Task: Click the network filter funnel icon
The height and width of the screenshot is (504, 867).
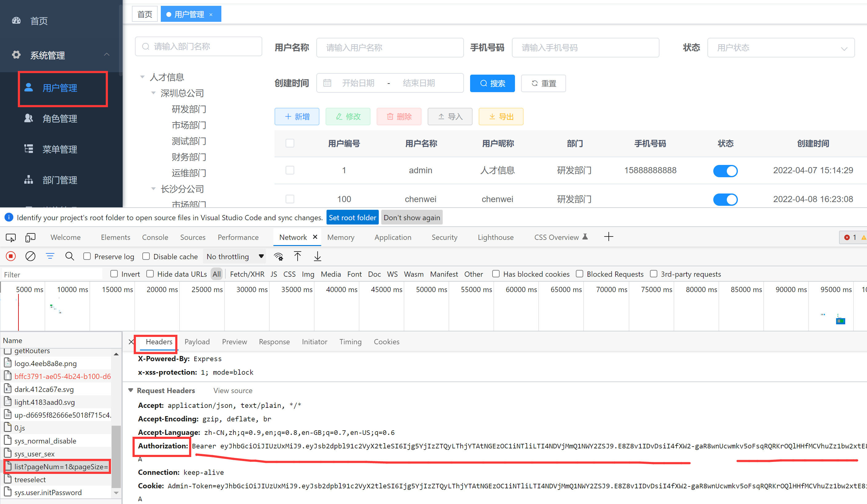Action: (50, 256)
